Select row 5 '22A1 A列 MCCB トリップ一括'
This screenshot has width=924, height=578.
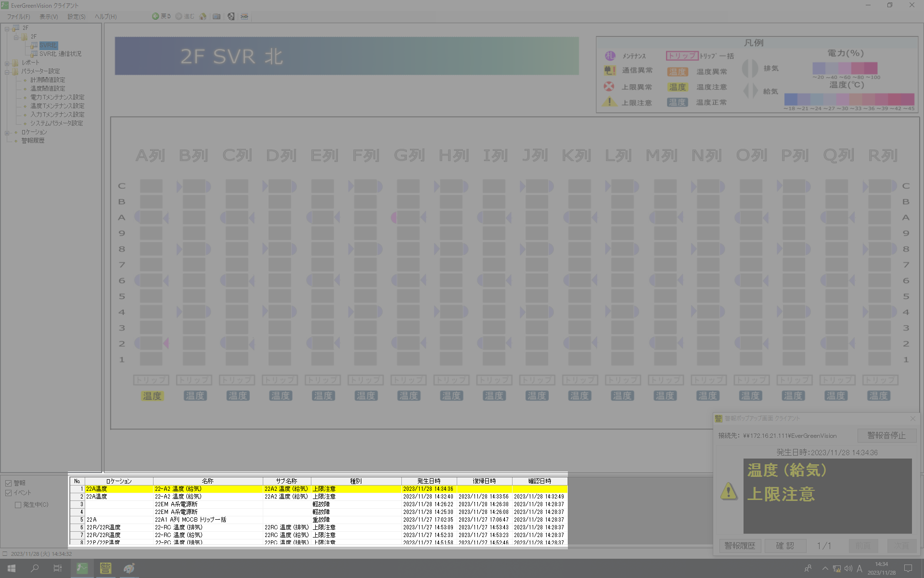319,520
